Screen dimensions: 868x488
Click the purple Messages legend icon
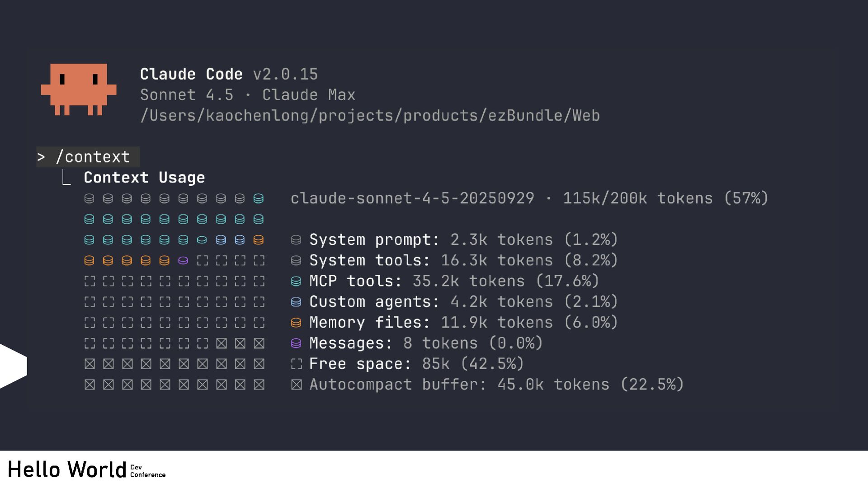296,343
